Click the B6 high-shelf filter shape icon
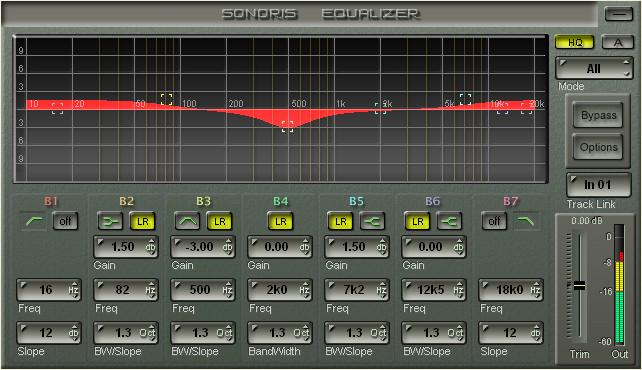The width and height of the screenshot is (642, 370). (x=449, y=221)
